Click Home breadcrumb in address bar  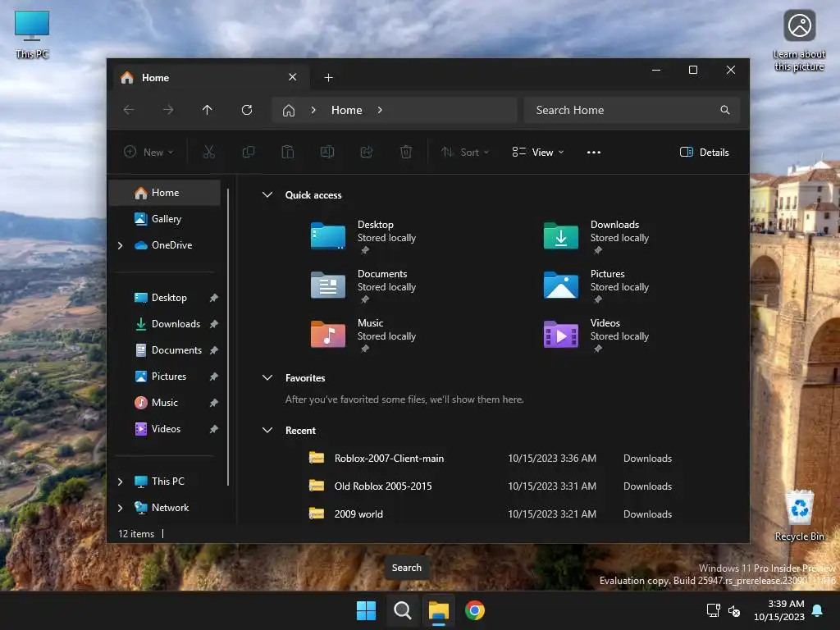coord(347,110)
